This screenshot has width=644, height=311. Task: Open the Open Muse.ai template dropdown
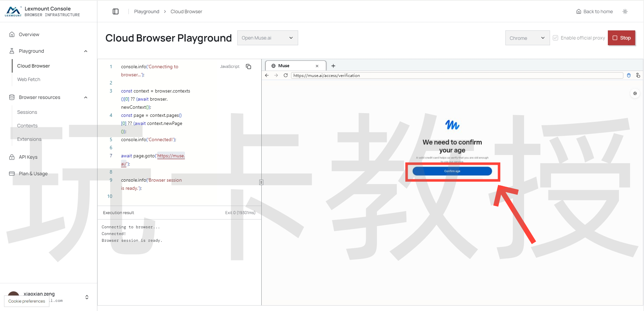267,38
